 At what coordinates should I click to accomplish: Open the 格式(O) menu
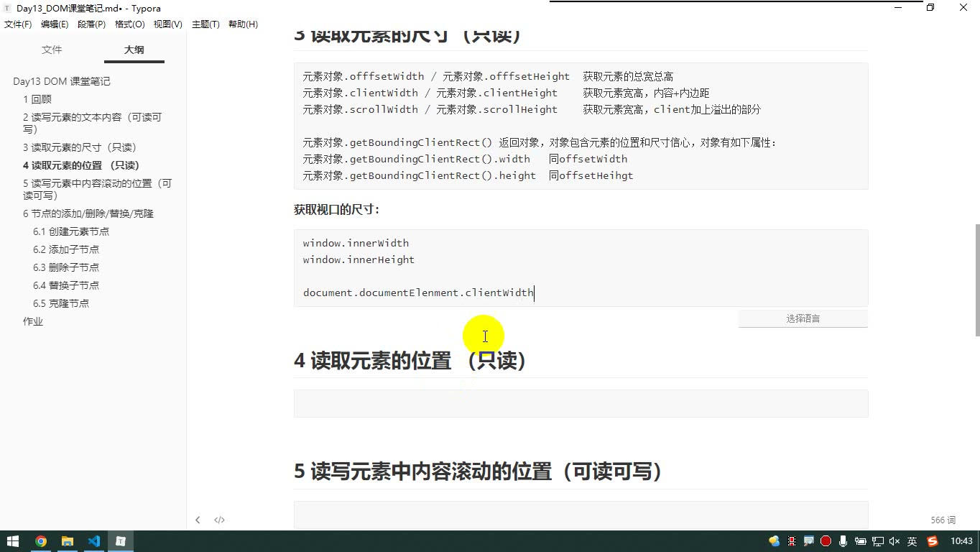(130, 24)
